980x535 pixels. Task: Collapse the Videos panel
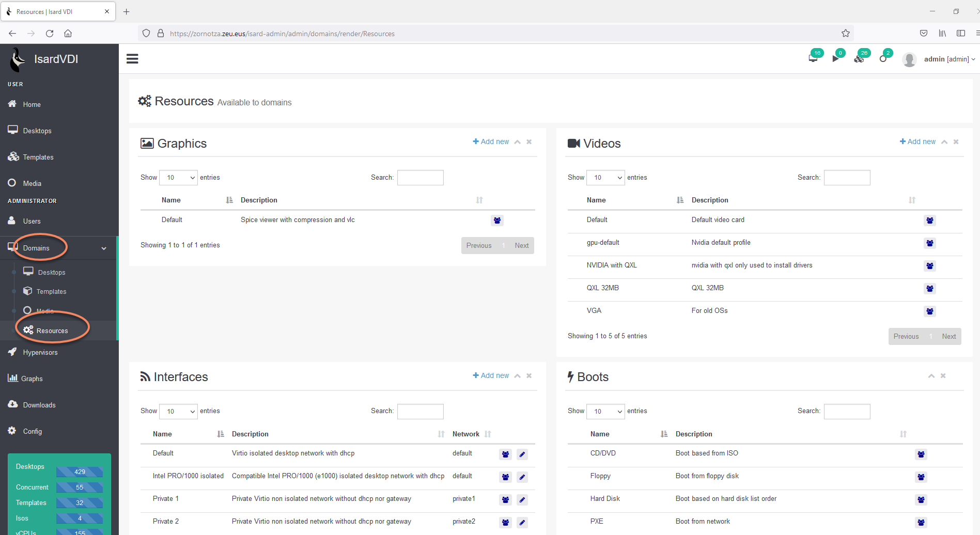pyautogui.click(x=944, y=142)
